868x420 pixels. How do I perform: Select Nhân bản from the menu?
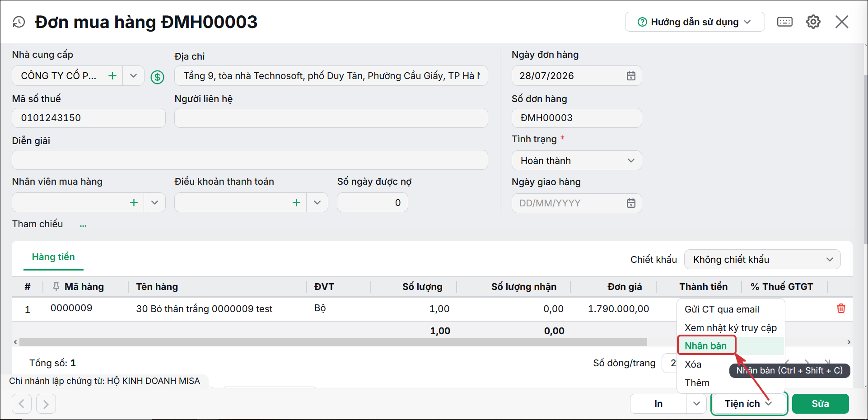point(706,346)
